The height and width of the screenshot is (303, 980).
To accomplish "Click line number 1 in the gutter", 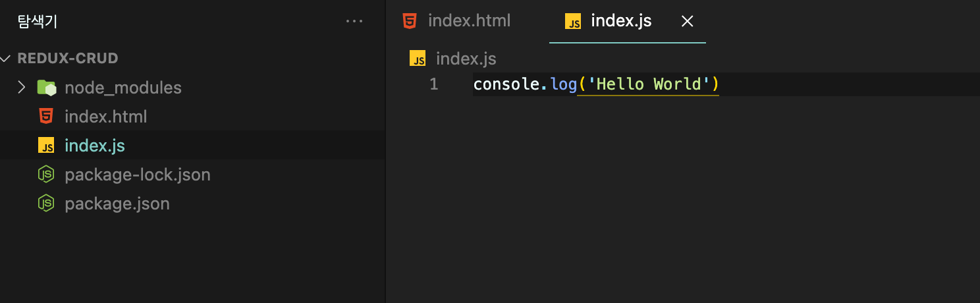I will 433,84.
